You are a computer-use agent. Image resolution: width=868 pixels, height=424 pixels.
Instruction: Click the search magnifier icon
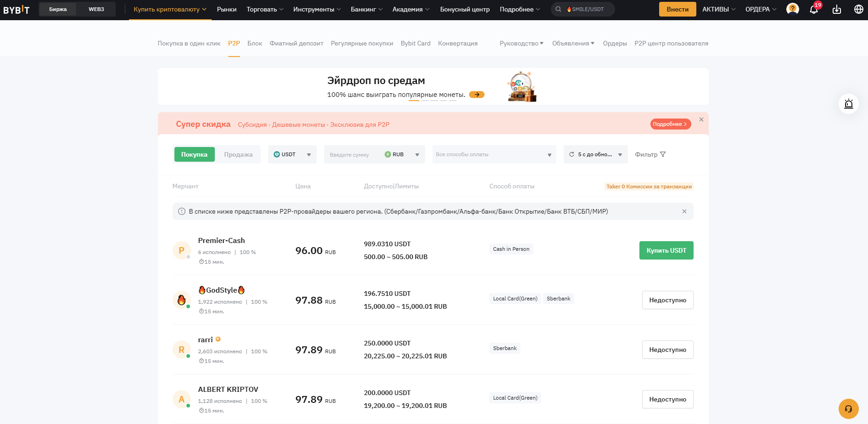click(x=559, y=9)
